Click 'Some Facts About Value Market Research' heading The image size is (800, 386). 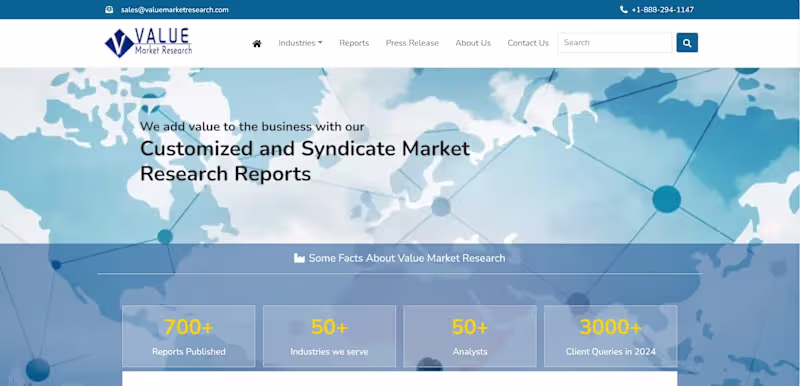(407, 258)
